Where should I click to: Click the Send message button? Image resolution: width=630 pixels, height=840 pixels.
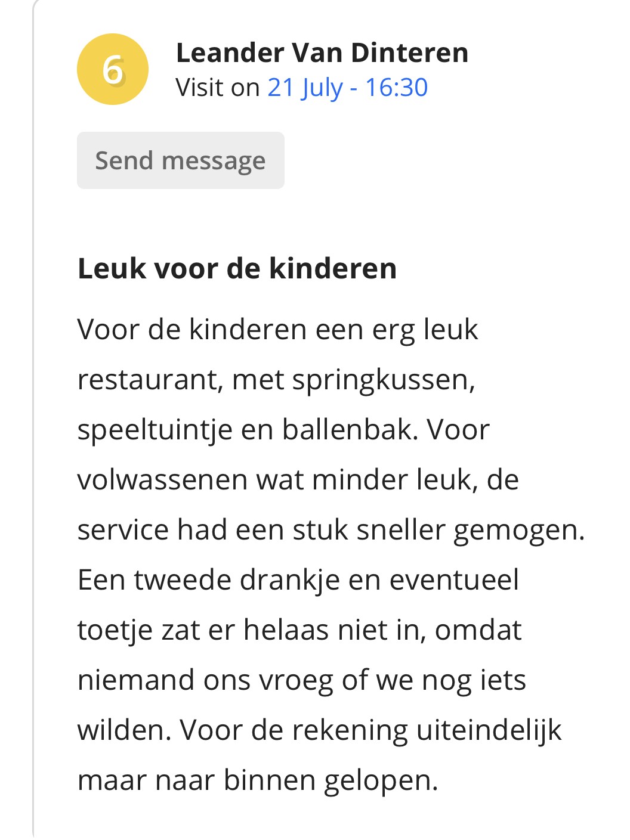pos(181,160)
